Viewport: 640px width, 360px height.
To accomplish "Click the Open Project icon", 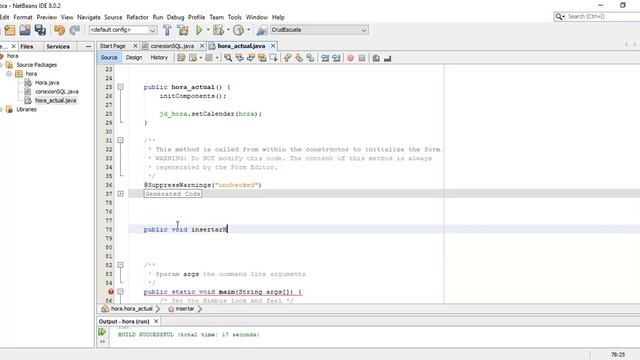I will pyautogui.click(x=25, y=30).
